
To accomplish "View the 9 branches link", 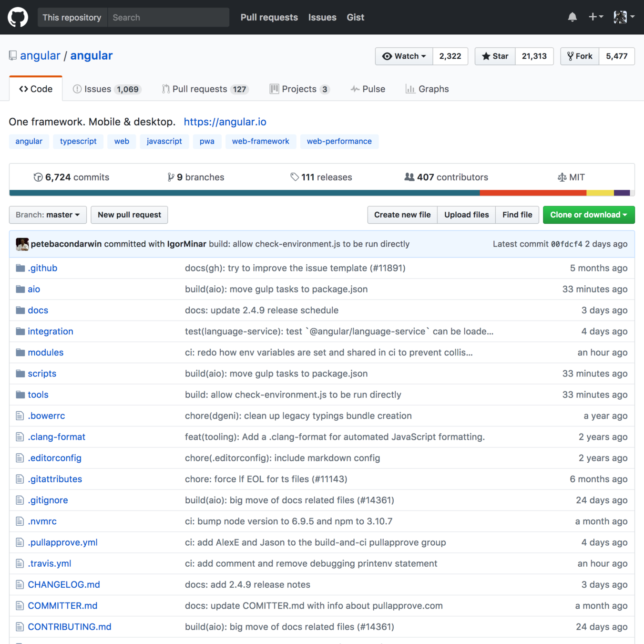I will click(195, 177).
